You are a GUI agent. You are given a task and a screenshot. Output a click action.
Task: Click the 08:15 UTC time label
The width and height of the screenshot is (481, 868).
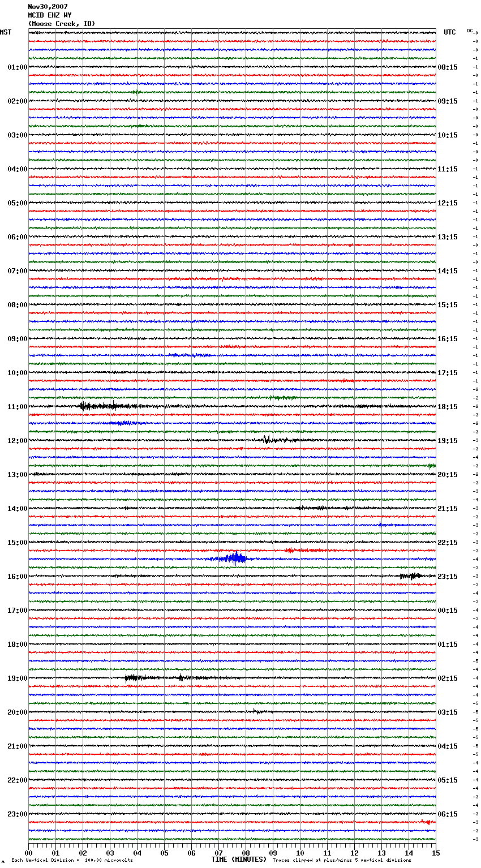[x=448, y=67]
